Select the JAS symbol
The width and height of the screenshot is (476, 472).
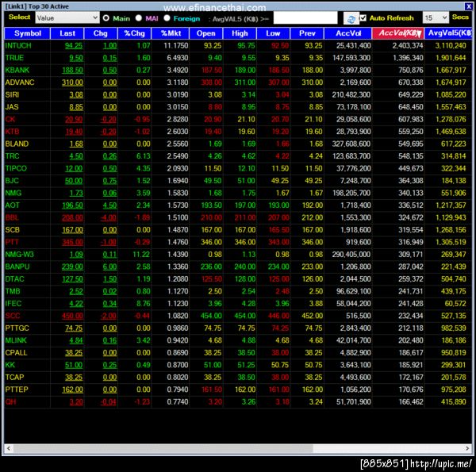pos(12,107)
